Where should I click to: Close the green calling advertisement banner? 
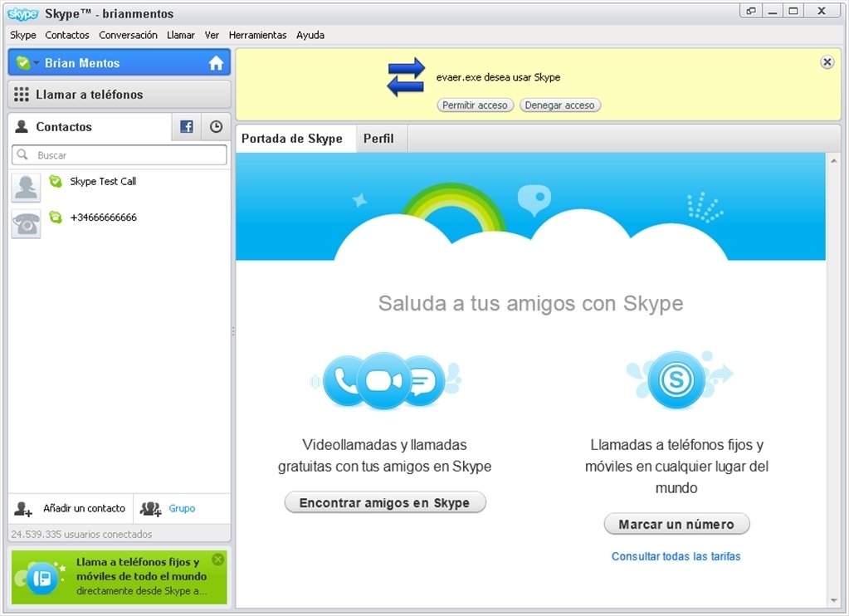[x=217, y=559]
